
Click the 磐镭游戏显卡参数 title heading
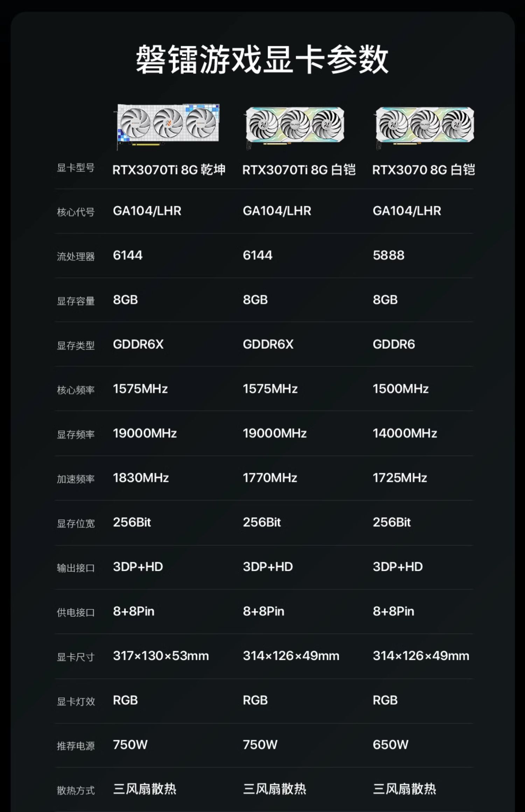[262, 59]
